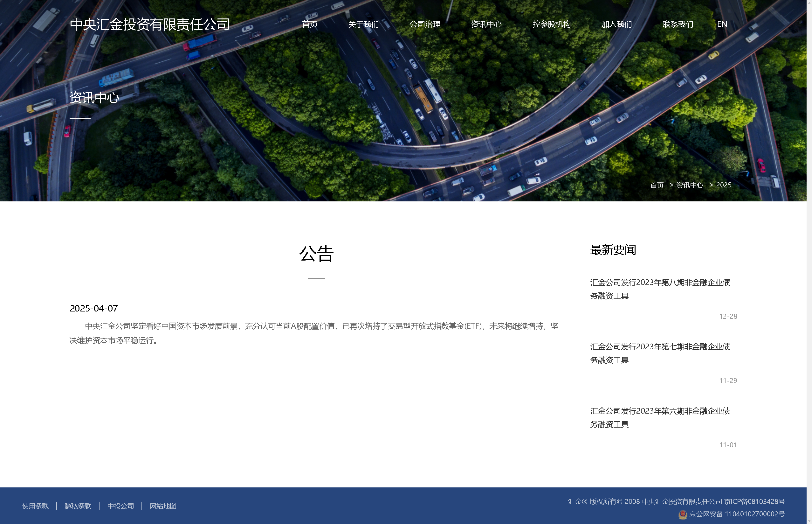Switch site language to EN
The width and height of the screenshot is (812, 524).
click(722, 24)
